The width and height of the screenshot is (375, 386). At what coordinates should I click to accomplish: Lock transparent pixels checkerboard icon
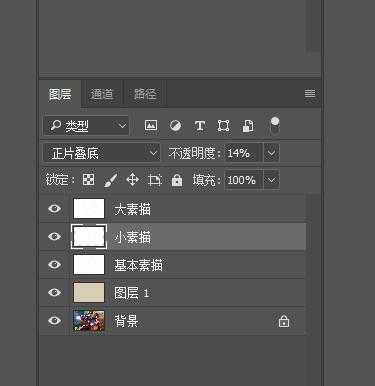tap(88, 180)
